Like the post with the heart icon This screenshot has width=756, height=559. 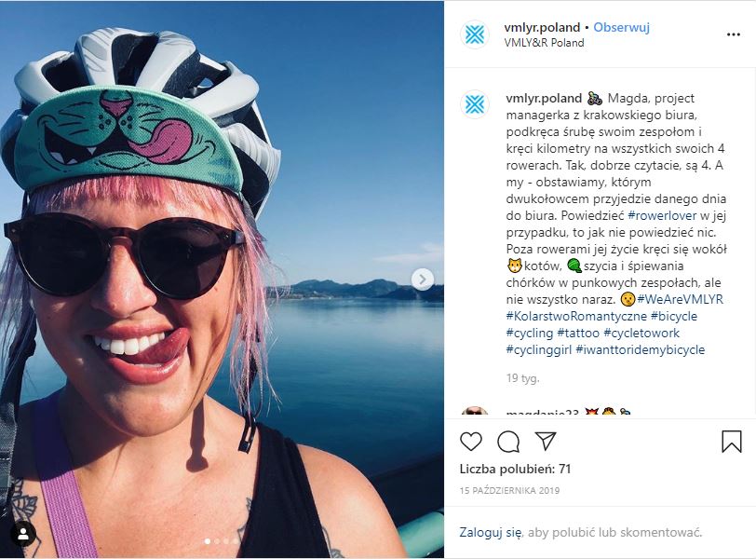click(472, 441)
